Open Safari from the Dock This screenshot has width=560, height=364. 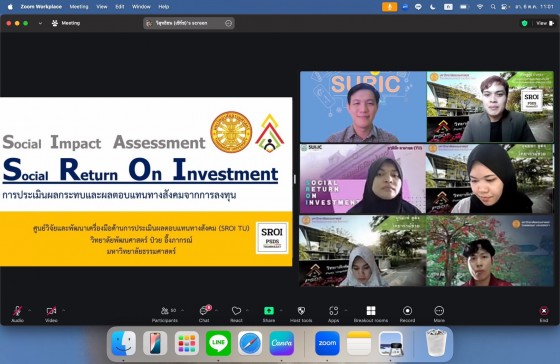[250, 343]
